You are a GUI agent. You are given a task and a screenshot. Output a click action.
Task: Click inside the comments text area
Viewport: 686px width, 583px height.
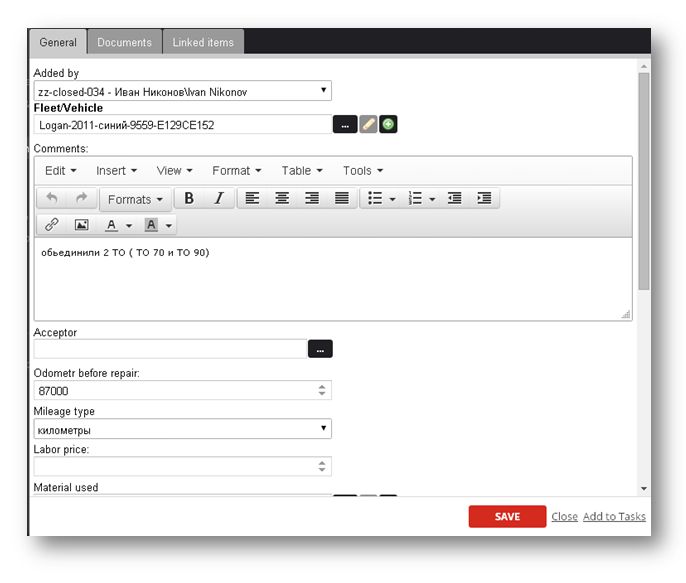(x=333, y=279)
